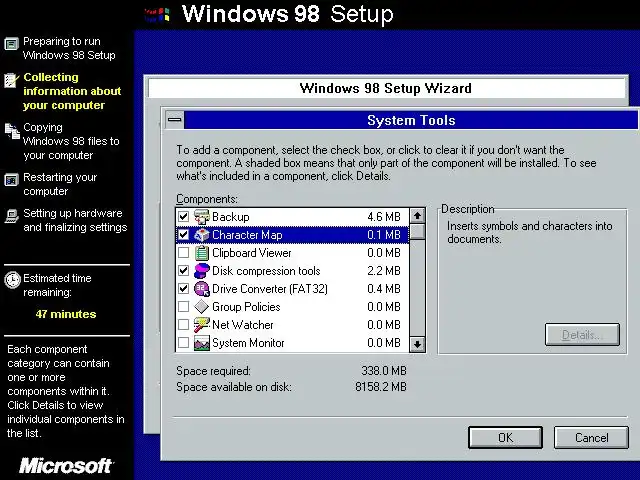The image size is (640, 480).
Task: Click the Cancel button
Action: tap(591, 438)
